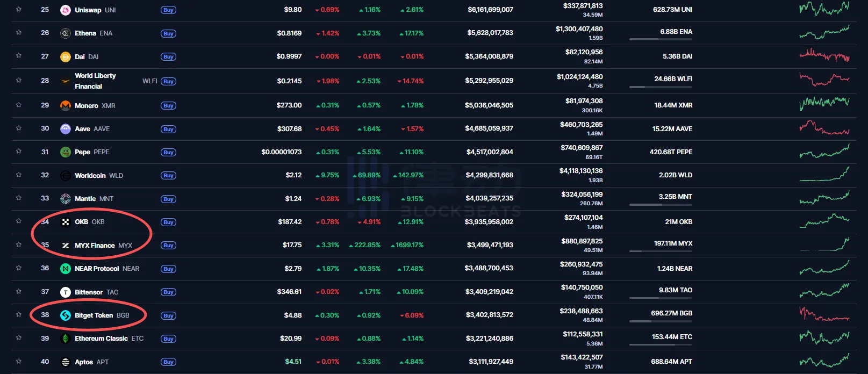The image size is (868, 374).
Task: Select the Bitget Token BGB logo
Action: [x=64, y=315]
